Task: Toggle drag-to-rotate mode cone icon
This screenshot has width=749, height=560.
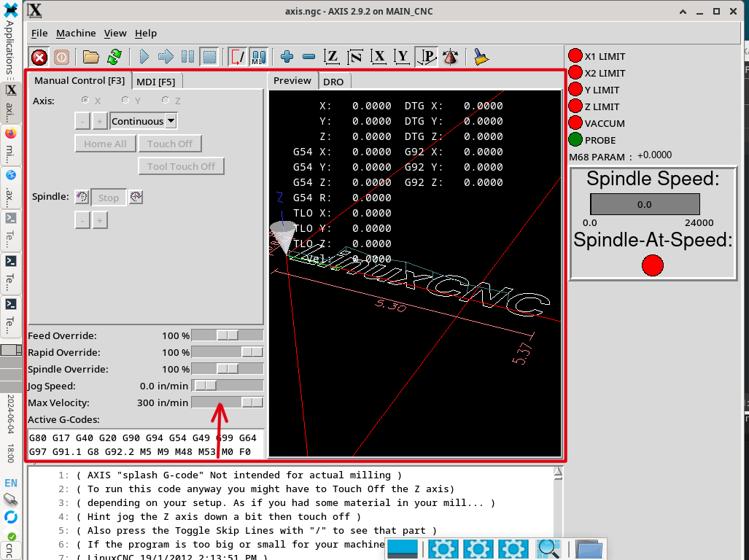Action: [x=451, y=58]
